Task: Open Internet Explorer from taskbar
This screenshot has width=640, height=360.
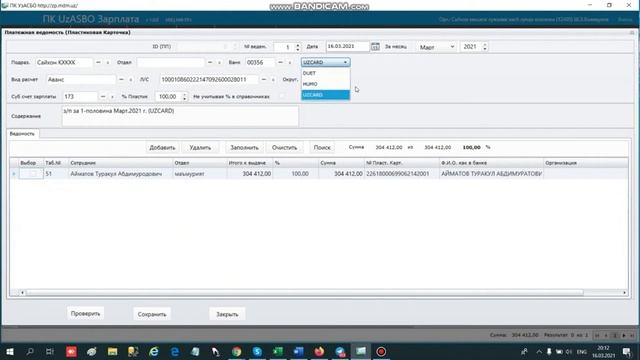Action: coord(154,351)
